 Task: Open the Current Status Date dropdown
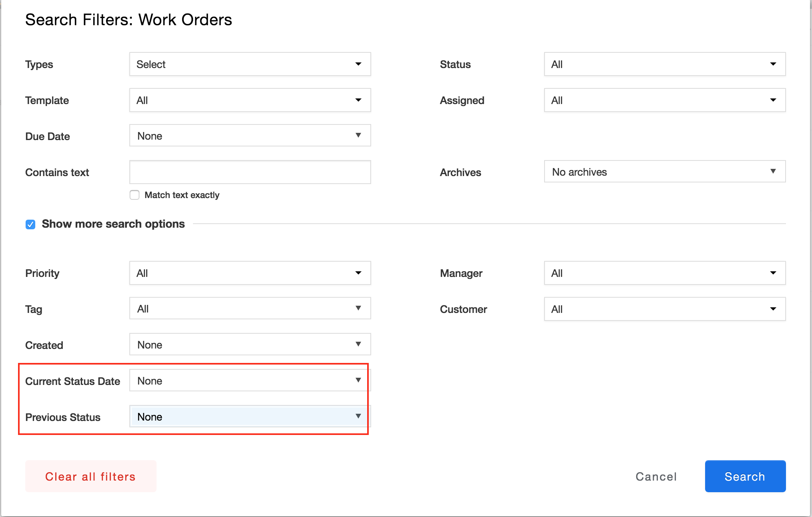tap(250, 381)
